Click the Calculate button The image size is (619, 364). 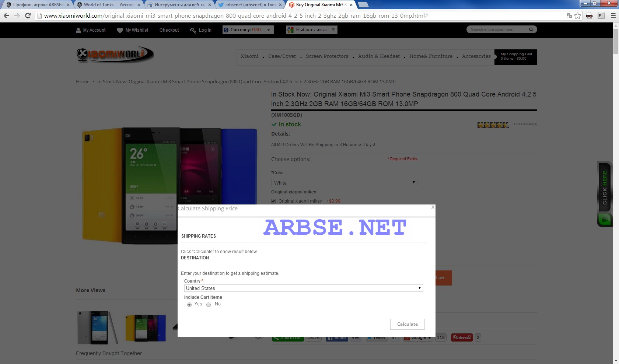click(x=408, y=324)
